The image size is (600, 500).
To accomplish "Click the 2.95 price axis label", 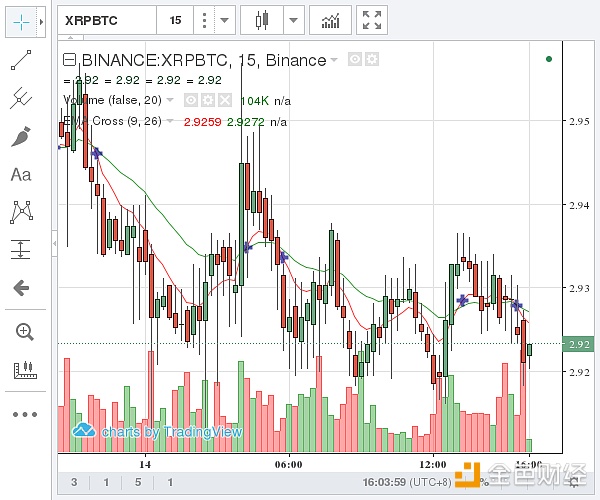I will tap(579, 121).
